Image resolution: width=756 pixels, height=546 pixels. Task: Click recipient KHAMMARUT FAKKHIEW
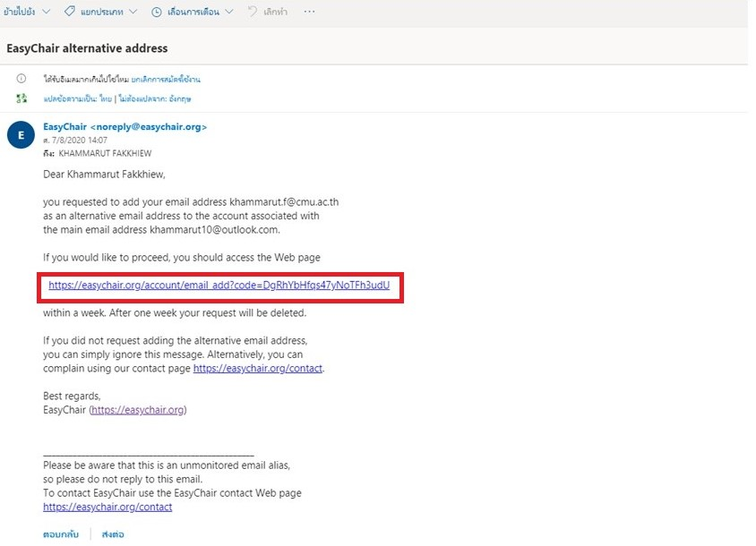click(x=105, y=153)
